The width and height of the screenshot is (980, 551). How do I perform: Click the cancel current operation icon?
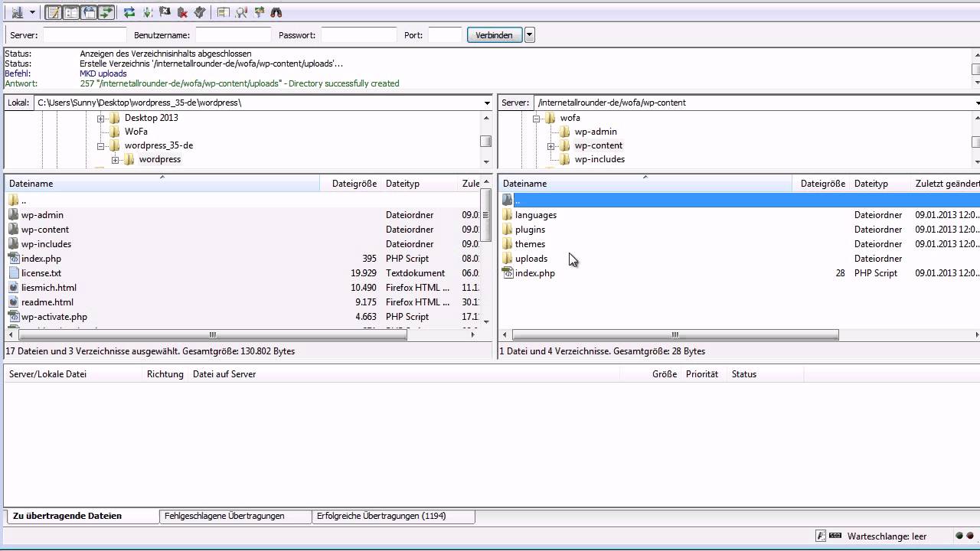[x=165, y=12]
